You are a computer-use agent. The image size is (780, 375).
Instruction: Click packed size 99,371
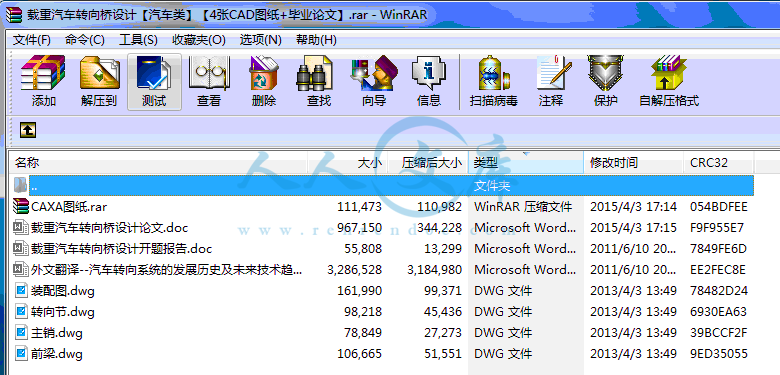tap(443, 290)
